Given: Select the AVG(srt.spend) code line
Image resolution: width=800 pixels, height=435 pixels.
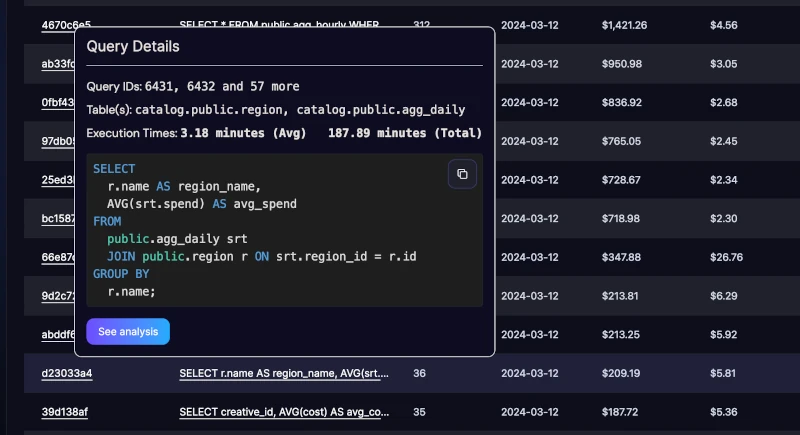Looking at the screenshot, I should coord(202,204).
